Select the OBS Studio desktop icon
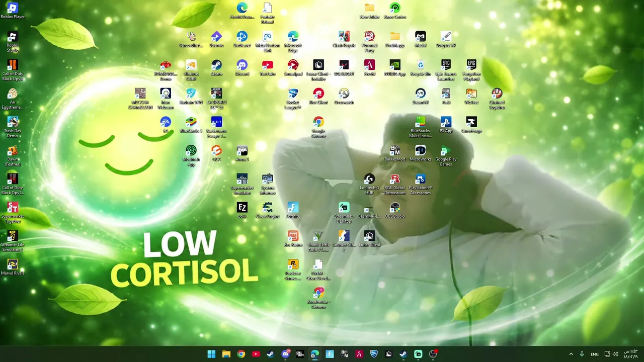This screenshot has height=362, width=644. coord(395,210)
